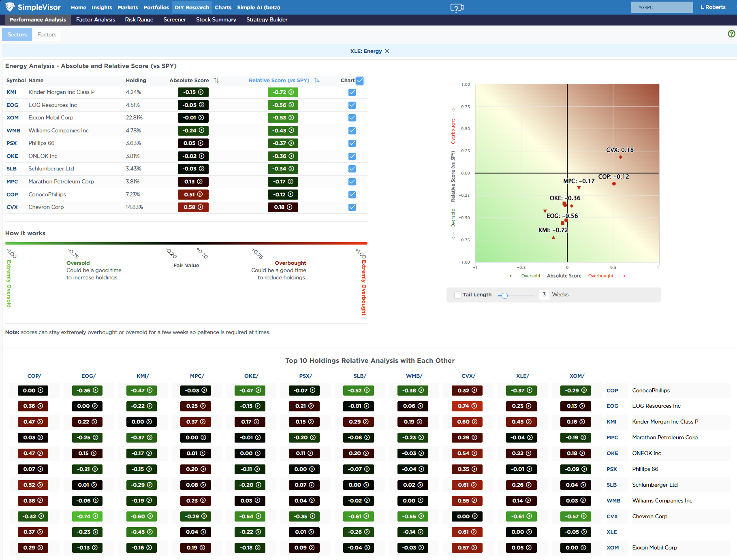
Task: Toggle the Chart header select-all checkbox
Action: point(360,81)
